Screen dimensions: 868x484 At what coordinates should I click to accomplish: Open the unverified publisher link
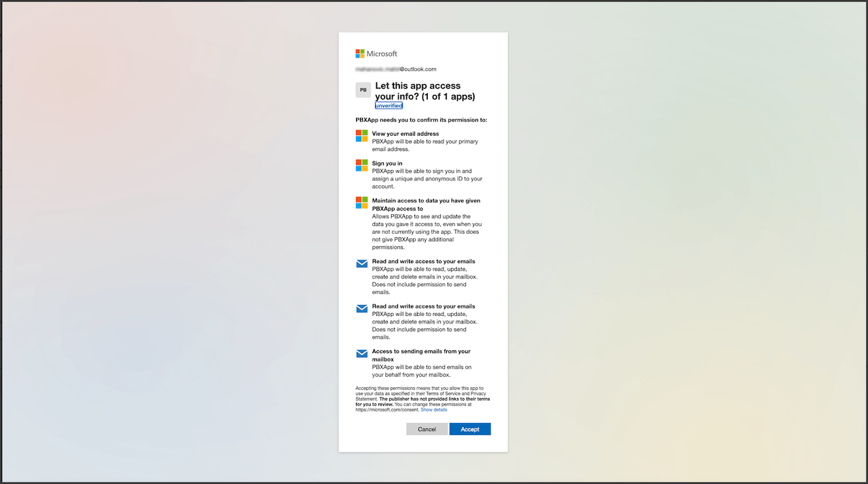(x=389, y=106)
